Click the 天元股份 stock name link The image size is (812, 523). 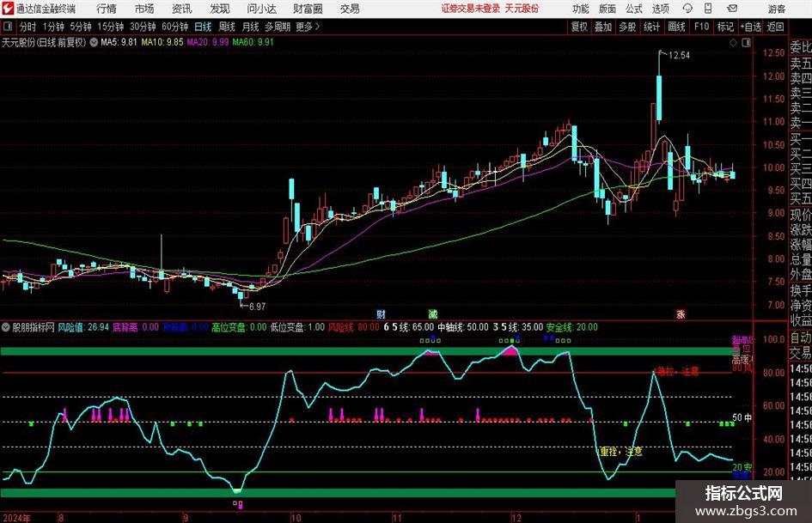(522, 9)
